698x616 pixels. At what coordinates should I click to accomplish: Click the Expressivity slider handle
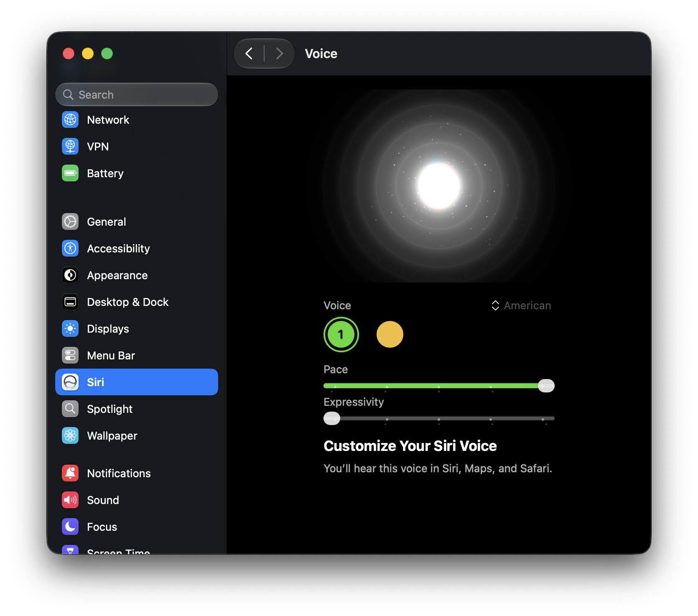[332, 418]
